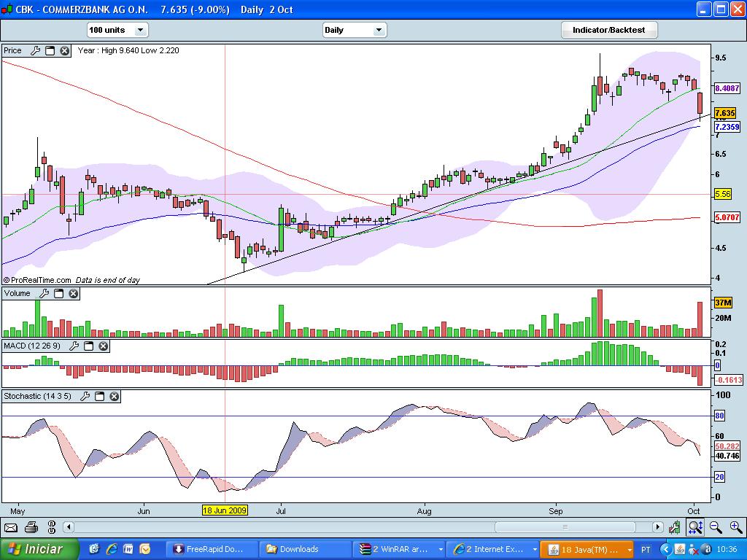Click the current price 7.635 label

pos(725,113)
